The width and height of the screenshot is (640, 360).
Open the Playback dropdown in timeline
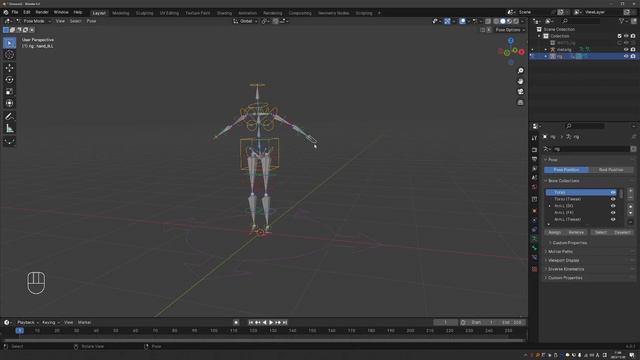[28, 322]
